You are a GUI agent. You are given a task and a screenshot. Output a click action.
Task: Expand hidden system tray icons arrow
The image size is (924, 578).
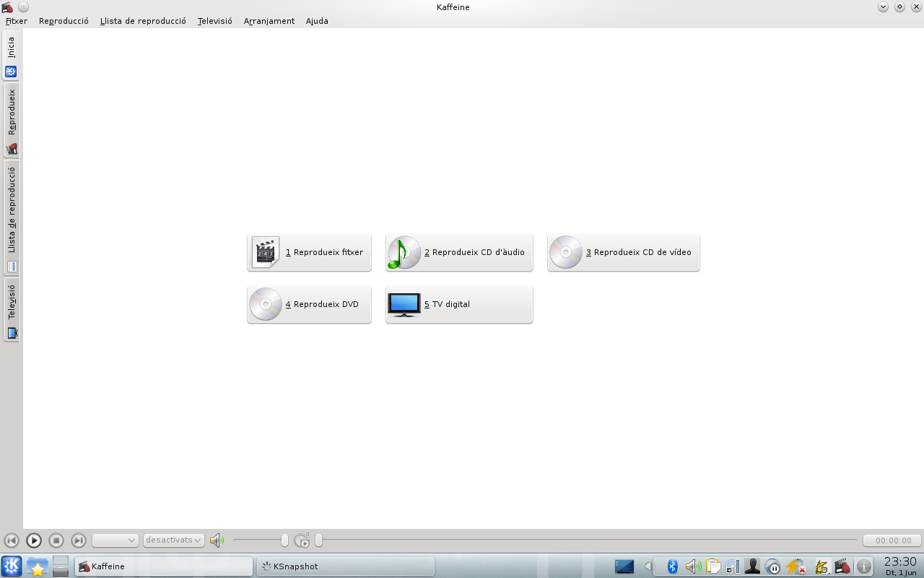[648, 566]
